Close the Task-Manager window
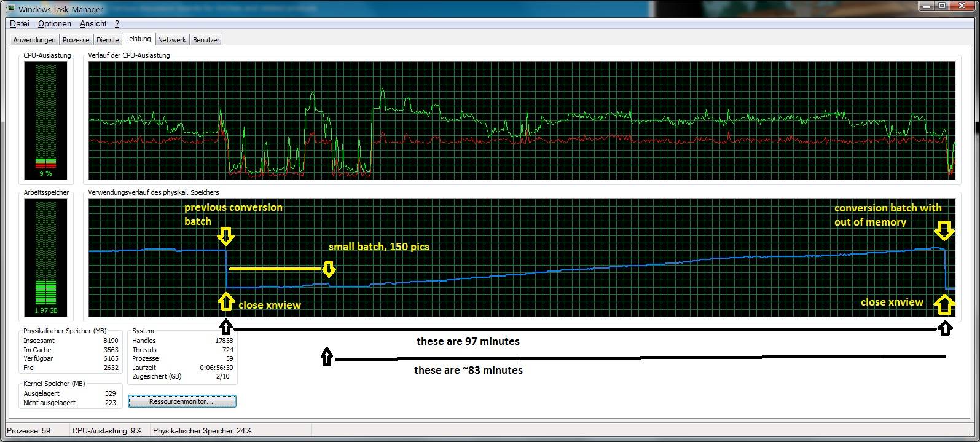Screen dimensions: 980x442 coord(963,6)
